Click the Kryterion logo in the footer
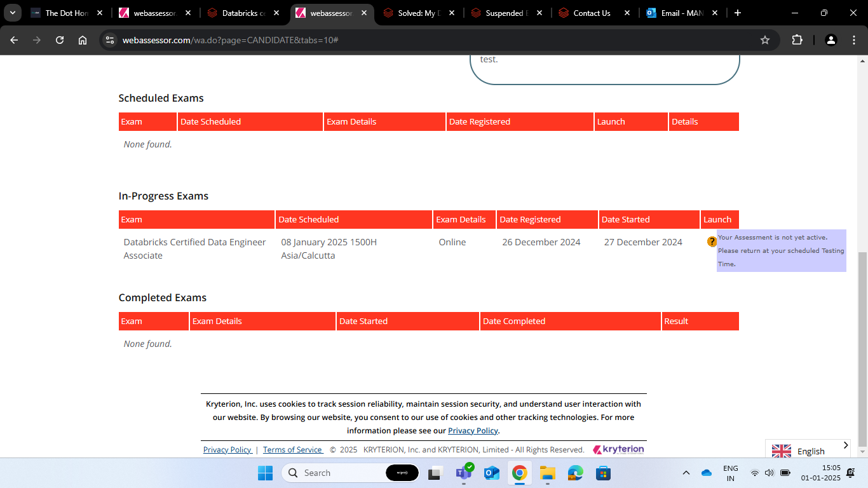This screenshot has width=868, height=488. click(x=617, y=449)
